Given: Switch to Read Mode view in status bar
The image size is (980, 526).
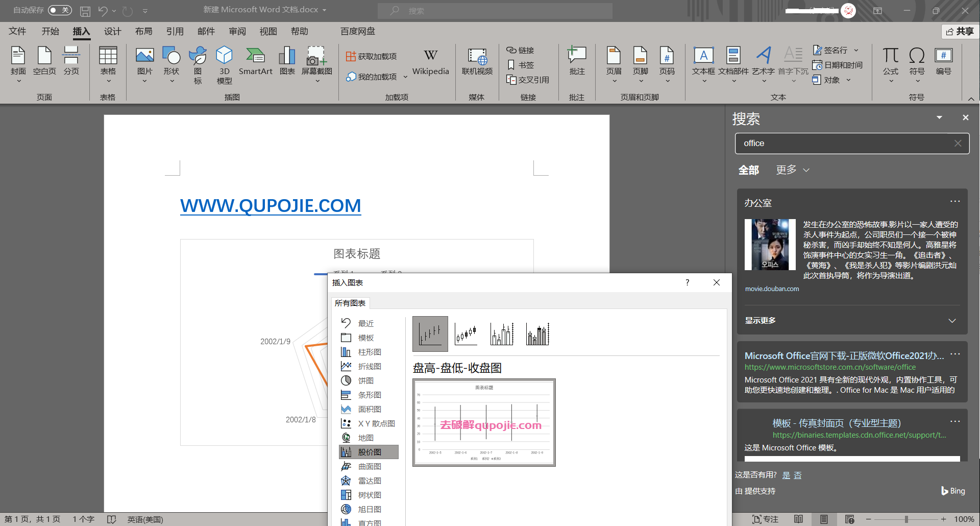Looking at the screenshot, I should click(798, 519).
